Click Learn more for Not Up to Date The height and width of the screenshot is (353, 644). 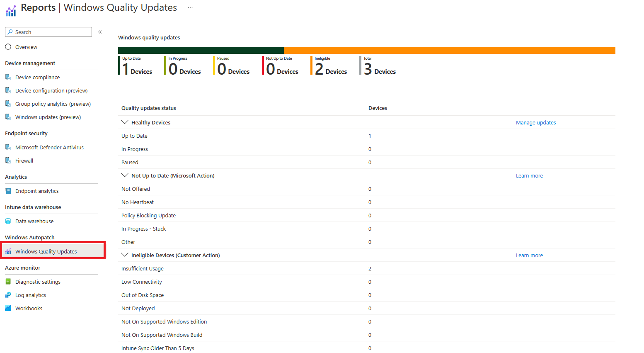point(529,175)
